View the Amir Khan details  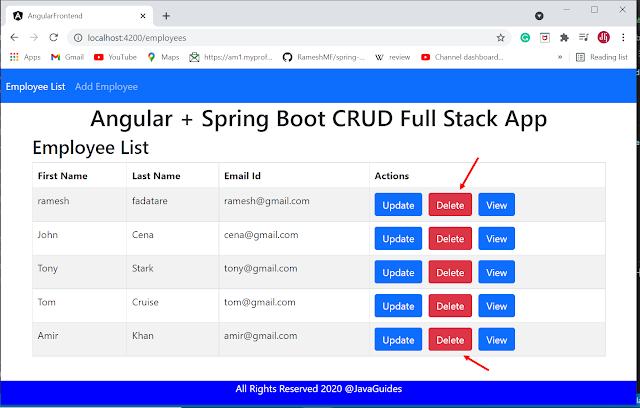tap(496, 339)
